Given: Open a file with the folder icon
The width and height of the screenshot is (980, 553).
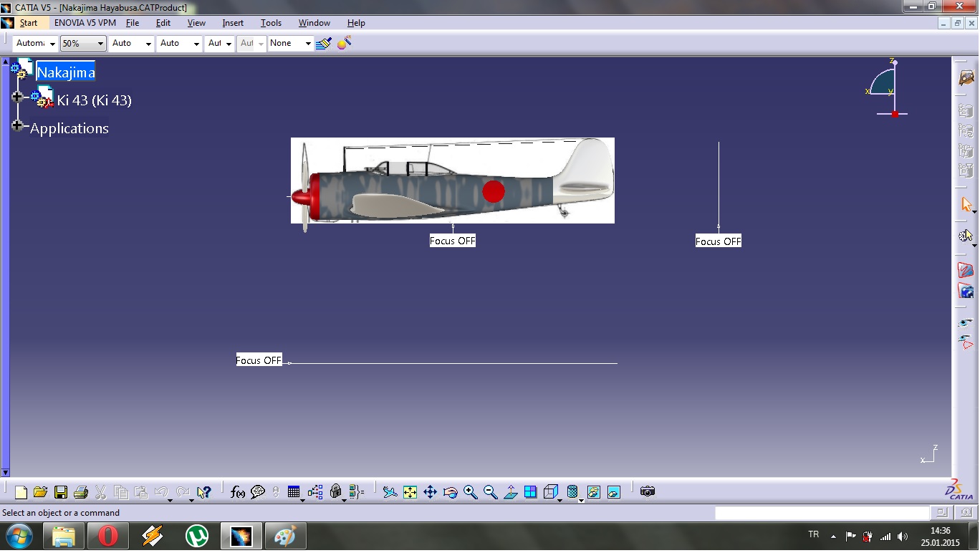Looking at the screenshot, I should click(40, 492).
